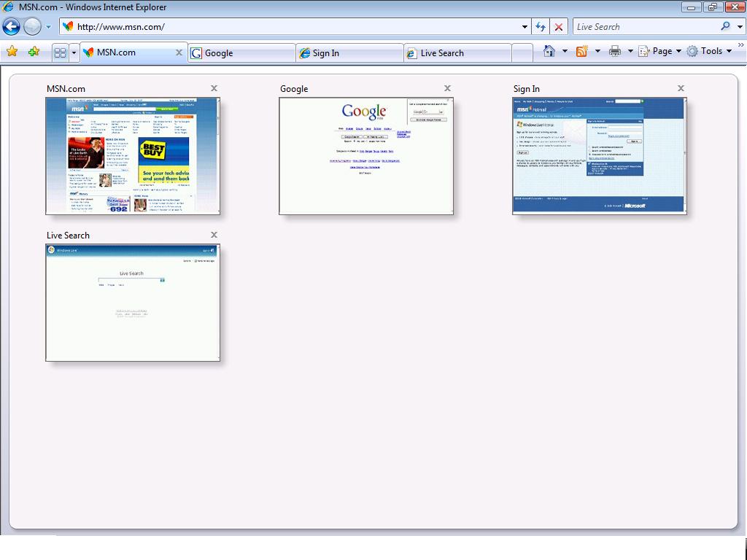Expand the Print options dropdown arrow

click(630, 51)
